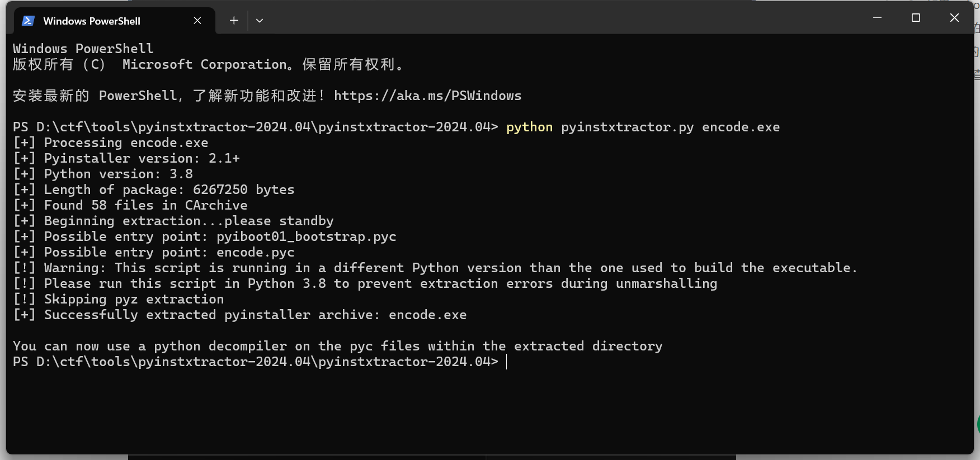Minimize the terminal window
The image size is (980, 460).
pos(877,18)
